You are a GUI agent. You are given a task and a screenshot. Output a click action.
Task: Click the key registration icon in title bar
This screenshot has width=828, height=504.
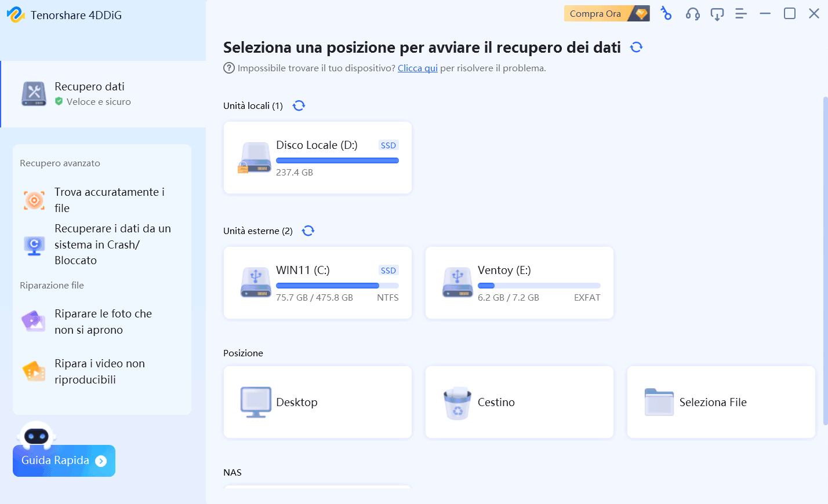coord(666,13)
